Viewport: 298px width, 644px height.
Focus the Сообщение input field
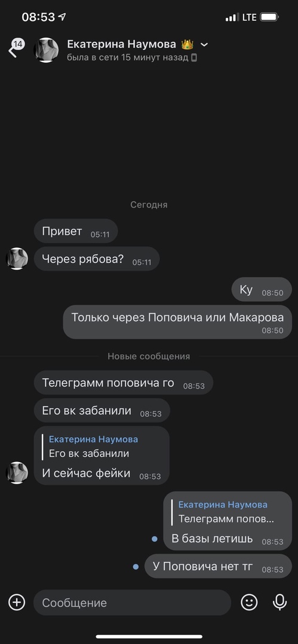[132, 602]
